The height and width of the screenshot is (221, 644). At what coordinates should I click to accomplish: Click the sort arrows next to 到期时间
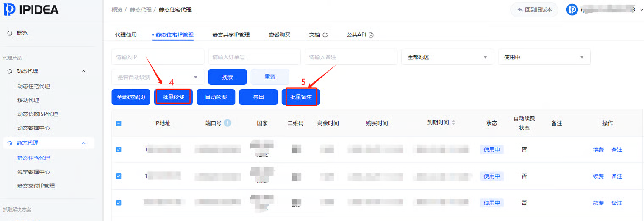click(453, 123)
